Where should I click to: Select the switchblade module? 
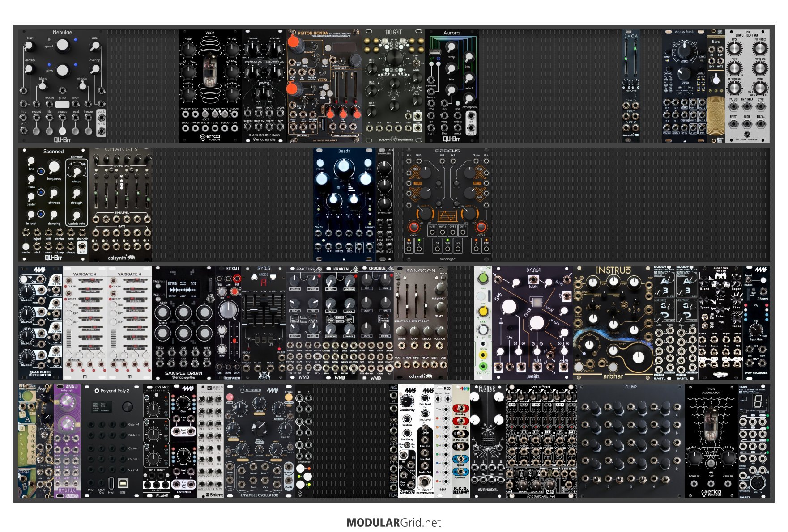(304, 441)
